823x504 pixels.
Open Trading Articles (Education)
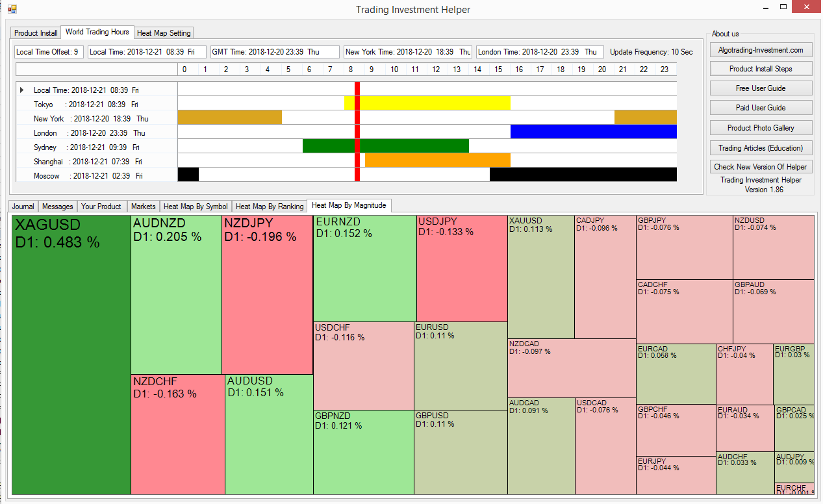[760, 147]
